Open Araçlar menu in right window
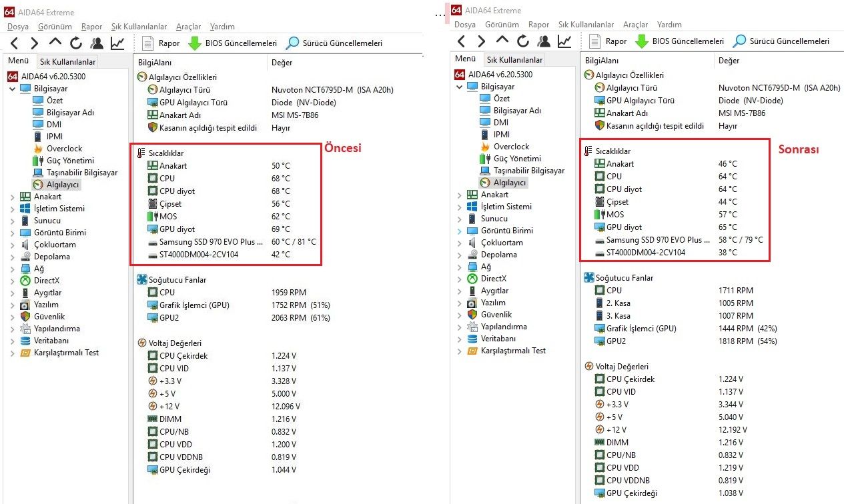 635,25
